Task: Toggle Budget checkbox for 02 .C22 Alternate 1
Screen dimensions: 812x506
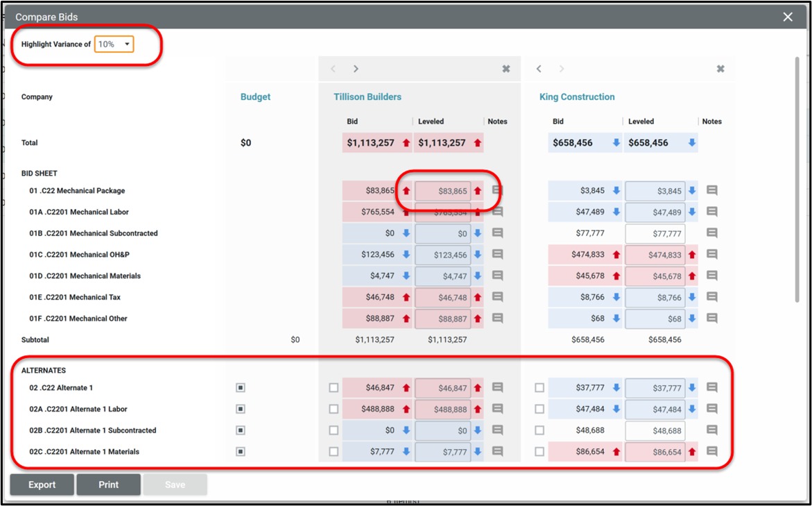Action: pyautogui.click(x=241, y=388)
